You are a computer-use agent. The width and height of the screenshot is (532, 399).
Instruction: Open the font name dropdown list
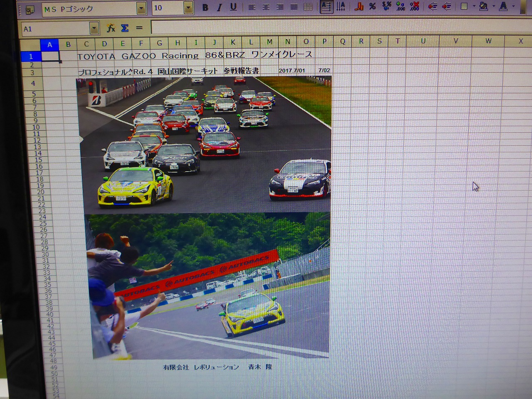tap(142, 8)
